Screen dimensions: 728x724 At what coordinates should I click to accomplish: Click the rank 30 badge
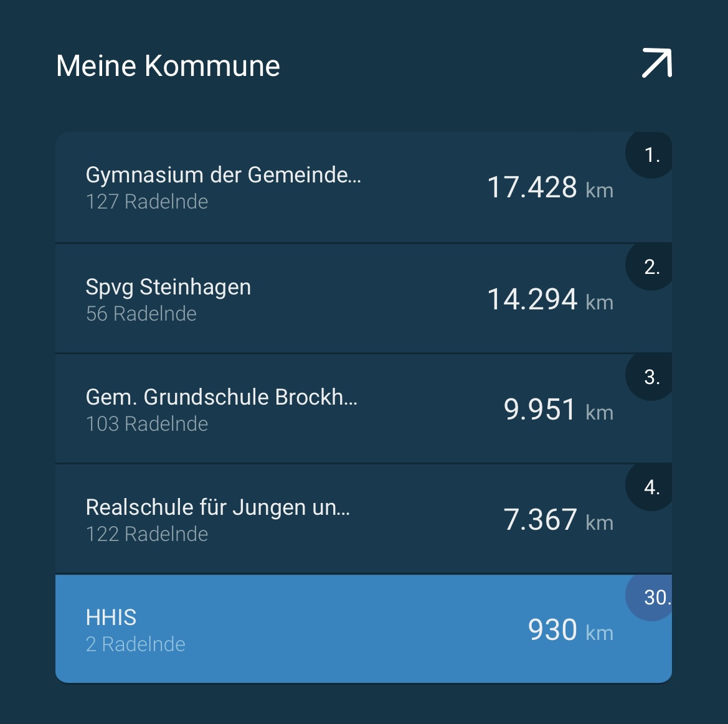tap(653, 598)
